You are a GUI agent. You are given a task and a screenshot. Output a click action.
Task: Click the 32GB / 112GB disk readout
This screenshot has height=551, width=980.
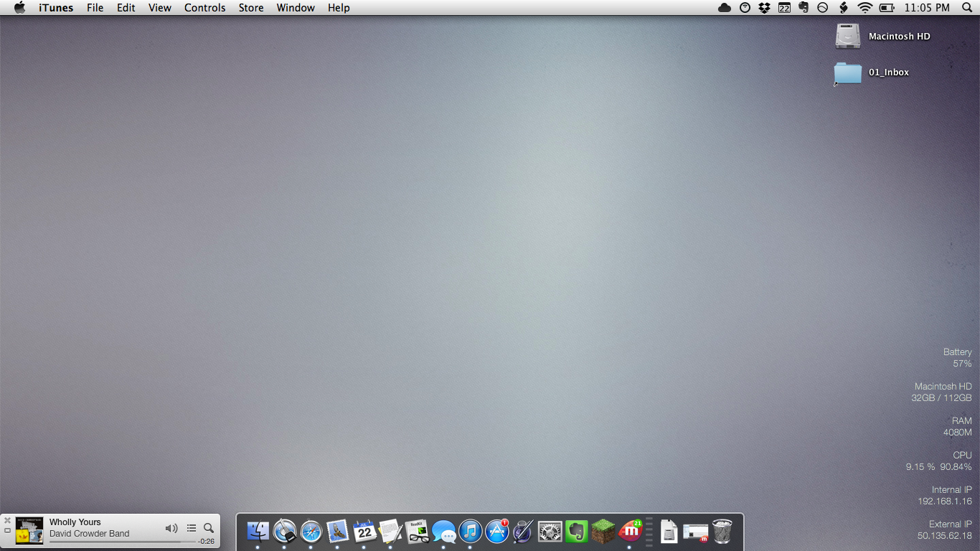coord(942,398)
